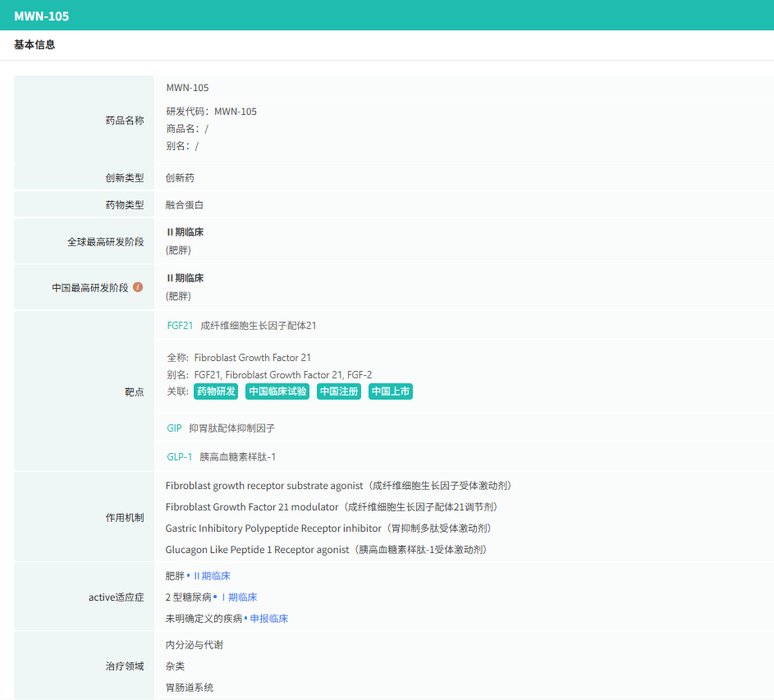Click the 药物研发 tag button
This screenshot has width=774, height=700.
[x=216, y=391]
